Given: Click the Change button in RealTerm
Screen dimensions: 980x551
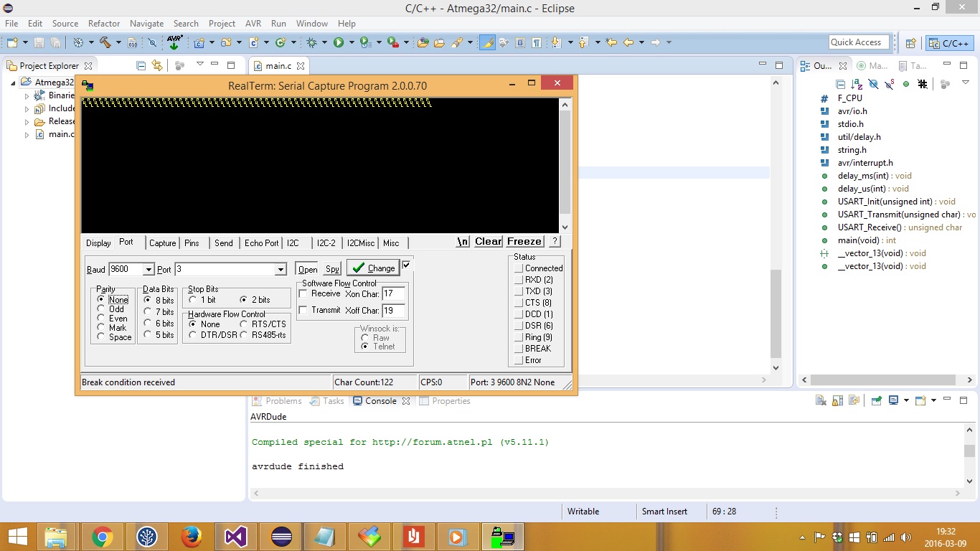Looking at the screenshot, I should [372, 268].
